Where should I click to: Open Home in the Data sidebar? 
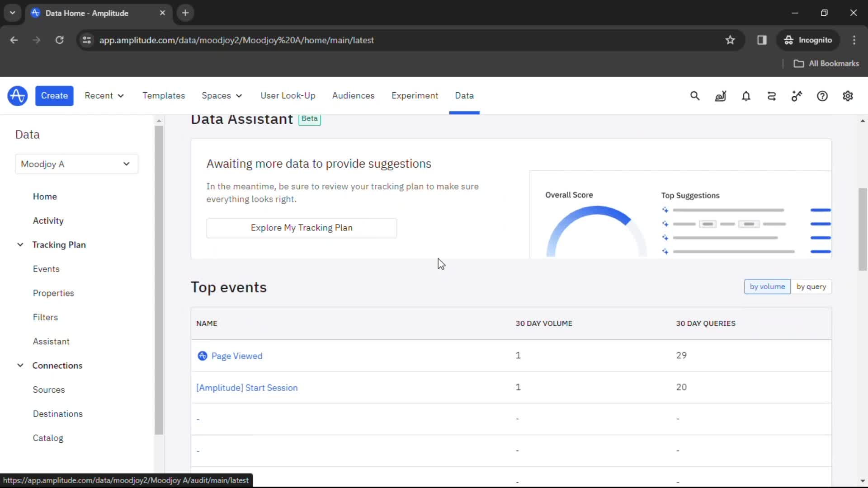point(45,197)
